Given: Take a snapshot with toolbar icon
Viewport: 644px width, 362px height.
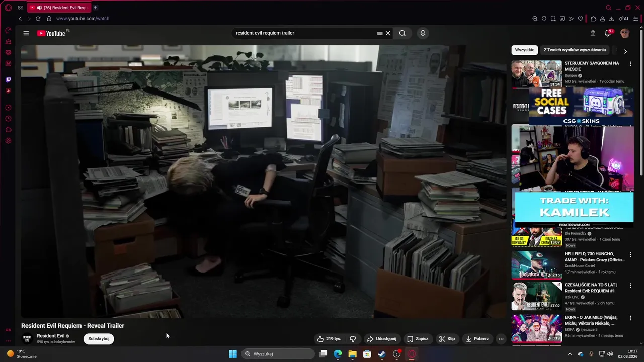Looking at the screenshot, I should [553, 19].
